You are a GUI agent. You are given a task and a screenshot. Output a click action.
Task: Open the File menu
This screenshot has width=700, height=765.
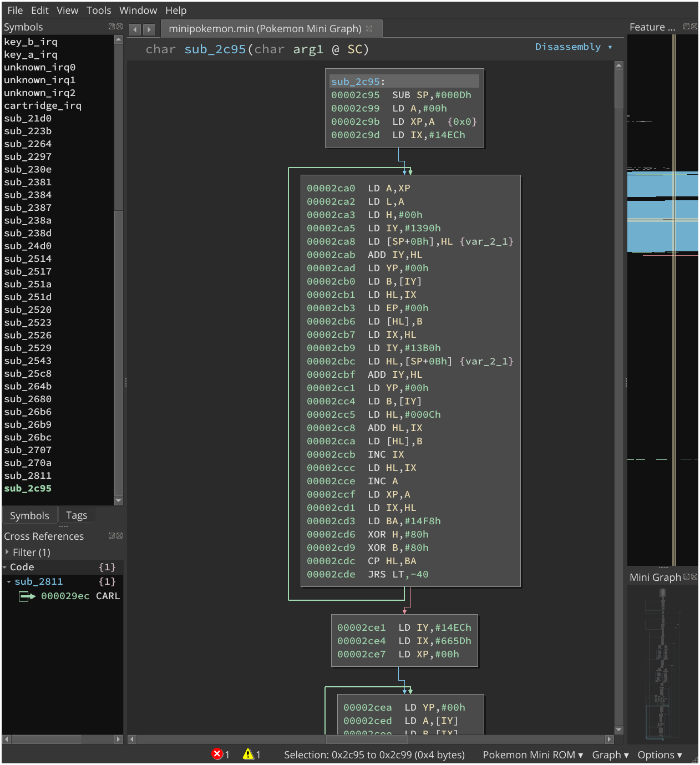(x=15, y=11)
